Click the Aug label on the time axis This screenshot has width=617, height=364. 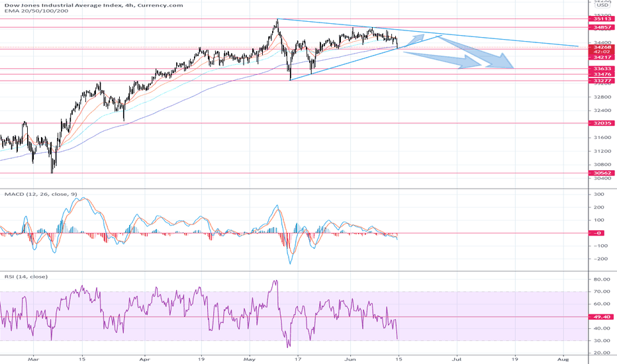pos(563,359)
